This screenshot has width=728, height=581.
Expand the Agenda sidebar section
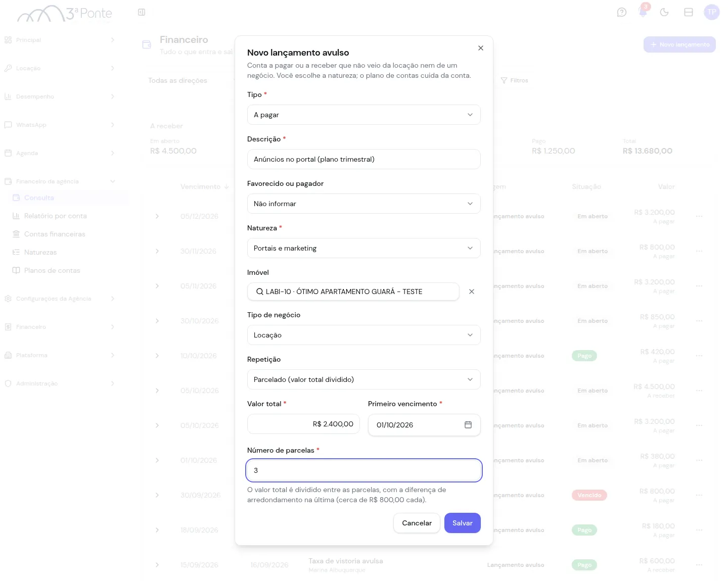(60, 153)
